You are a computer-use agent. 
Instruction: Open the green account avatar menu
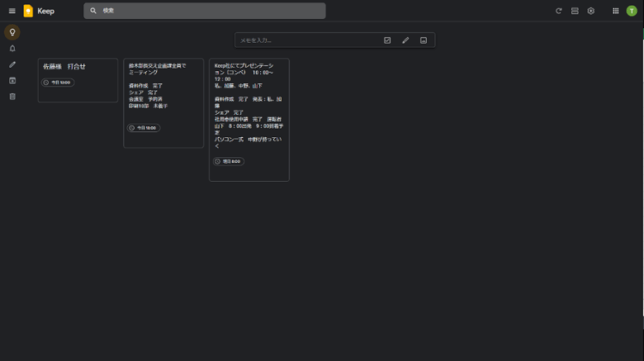(x=632, y=11)
